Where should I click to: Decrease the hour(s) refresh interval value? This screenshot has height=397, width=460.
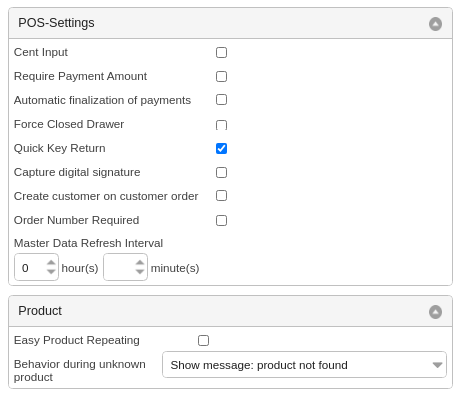tap(51, 271)
